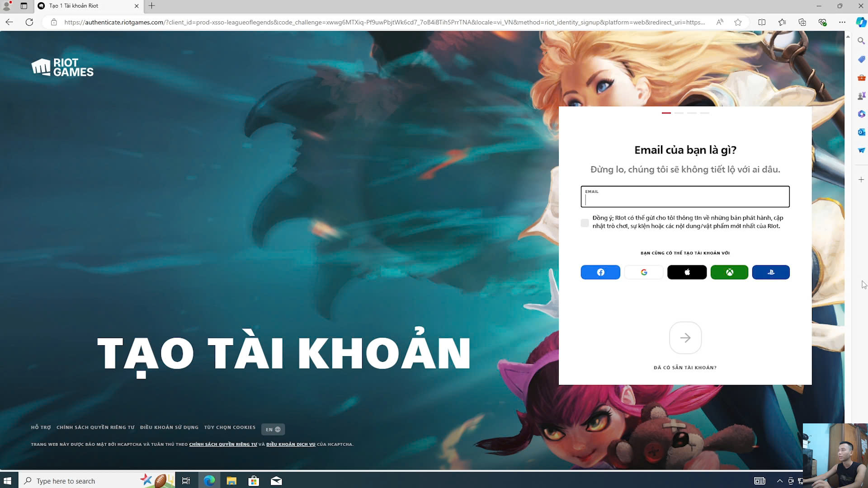The image size is (868, 488).
Task: Show hidden system tray icons
Action: pos(779,481)
